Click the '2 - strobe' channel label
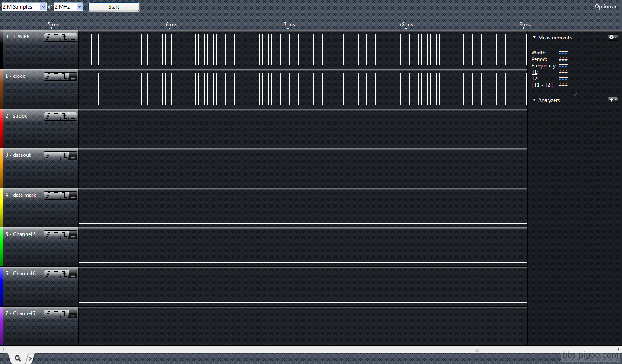The height and width of the screenshot is (364, 622). click(x=16, y=116)
